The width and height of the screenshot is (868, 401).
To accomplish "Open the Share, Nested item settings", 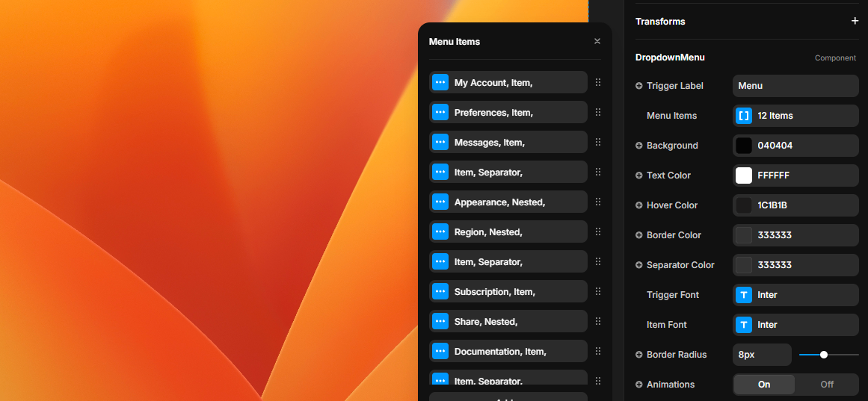I will tap(508, 322).
